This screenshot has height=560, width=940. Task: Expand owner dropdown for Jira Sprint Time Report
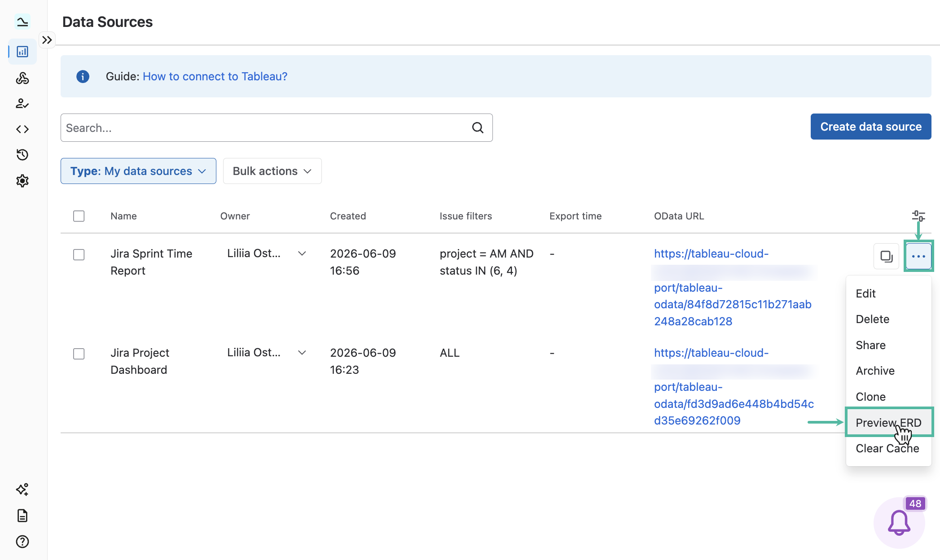pyautogui.click(x=302, y=254)
